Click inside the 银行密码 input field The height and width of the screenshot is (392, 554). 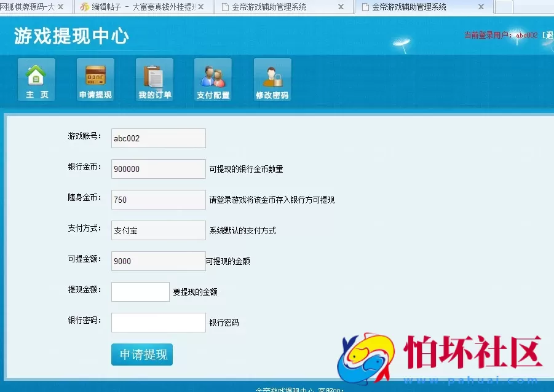[157, 321]
